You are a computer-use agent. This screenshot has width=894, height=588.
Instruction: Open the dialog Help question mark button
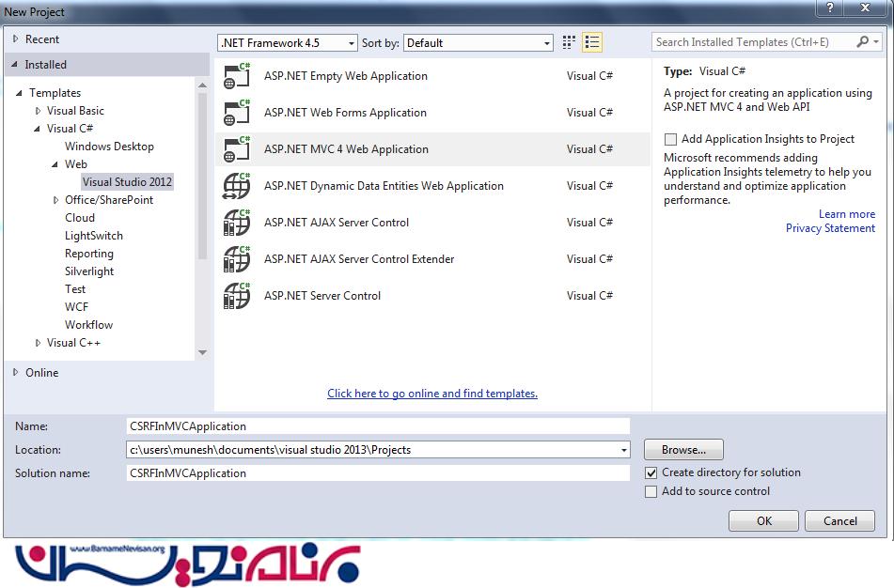(x=830, y=8)
